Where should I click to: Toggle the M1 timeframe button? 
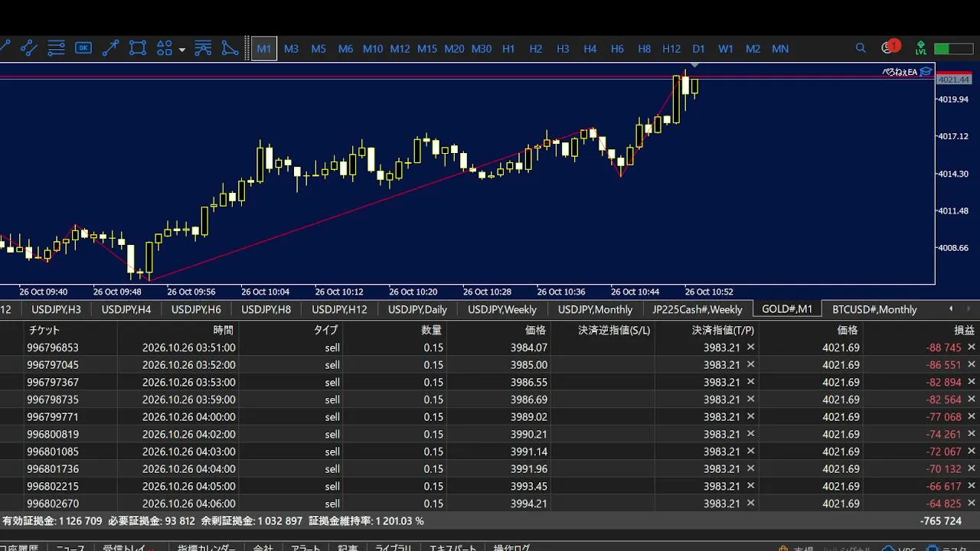coord(264,48)
